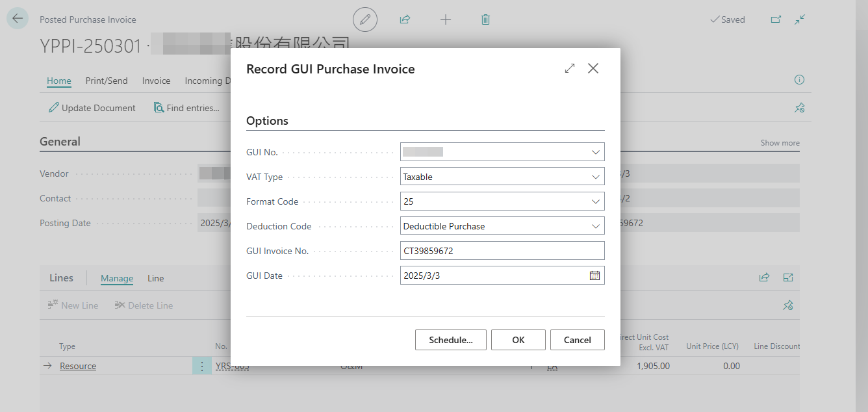The height and width of the screenshot is (412, 868).
Task: Open the share icon in page header
Action: (x=405, y=19)
